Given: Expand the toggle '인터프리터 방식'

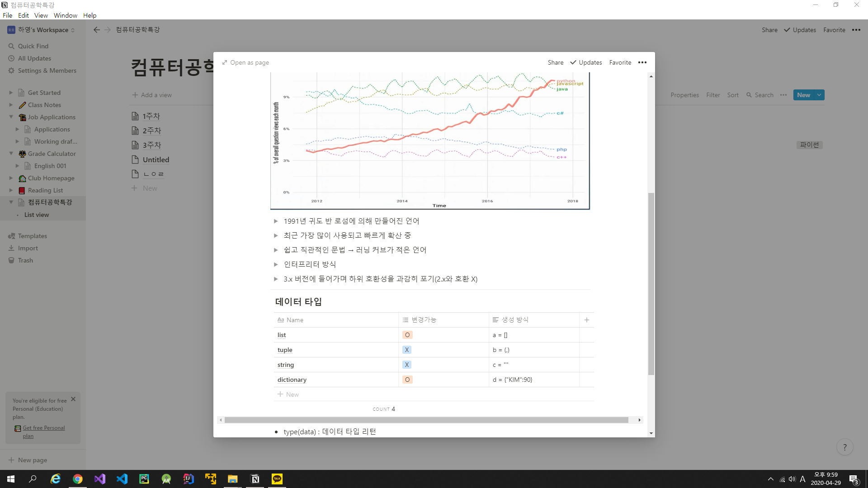Looking at the screenshot, I should tap(276, 264).
